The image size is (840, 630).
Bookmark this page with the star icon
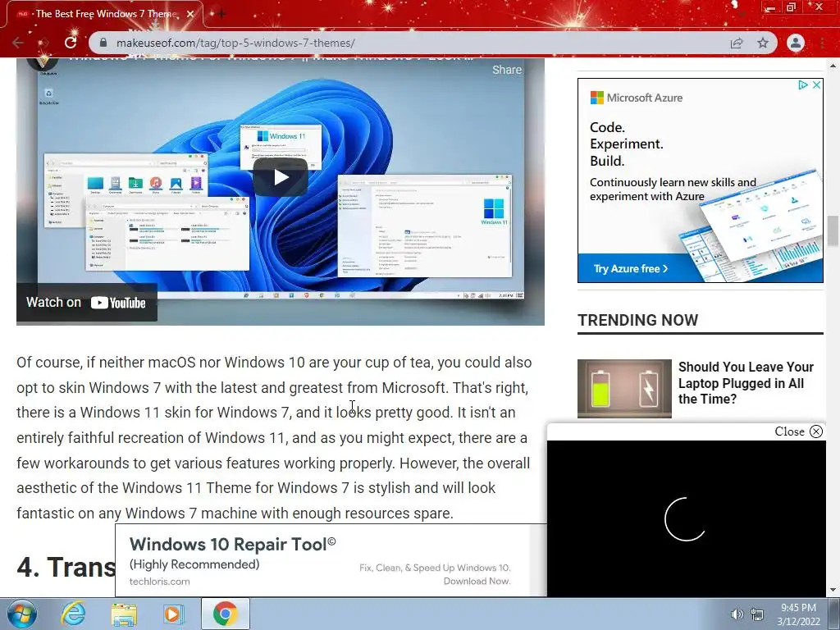(763, 43)
